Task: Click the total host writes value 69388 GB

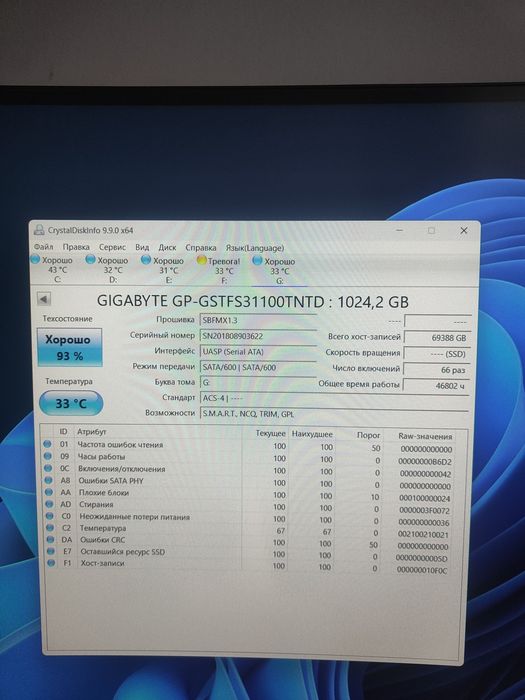Action: [437, 338]
